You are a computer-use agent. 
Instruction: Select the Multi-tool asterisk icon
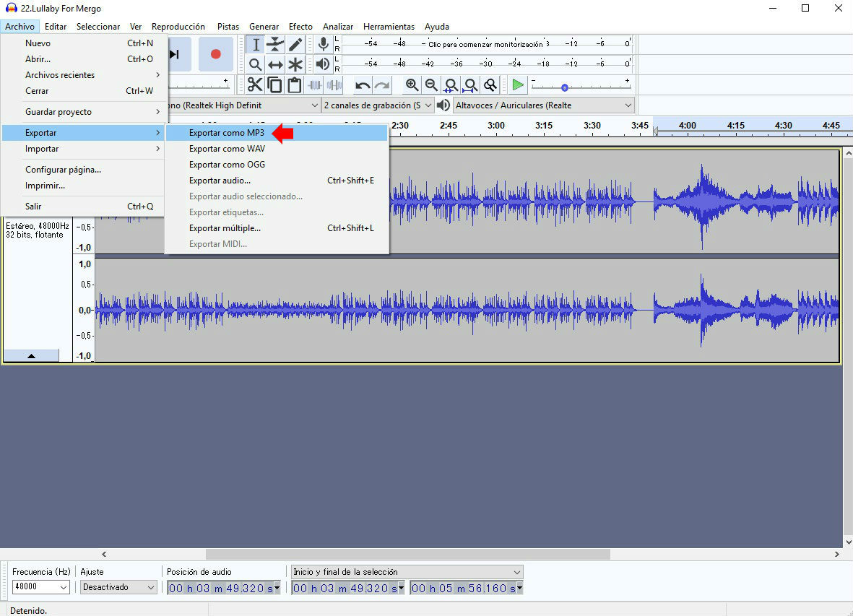(x=295, y=64)
